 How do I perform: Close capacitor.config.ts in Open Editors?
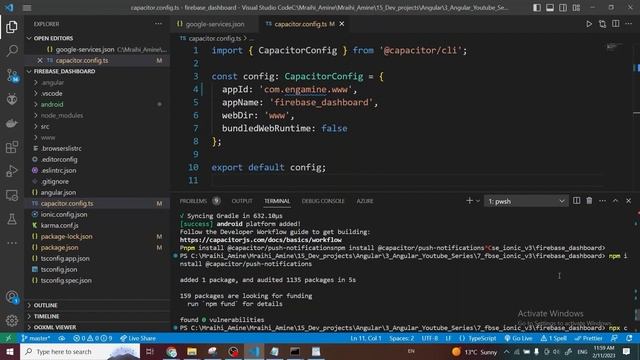click(x=40, y=60)
